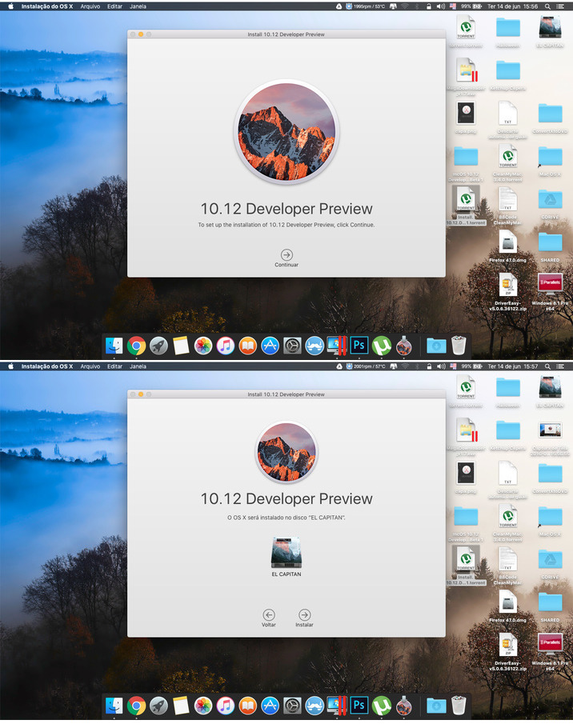Screen dimensions: 573x728
Task: Open the mustache app in the dock, 15:57 screenshot
Action: (x=315, y=706)
